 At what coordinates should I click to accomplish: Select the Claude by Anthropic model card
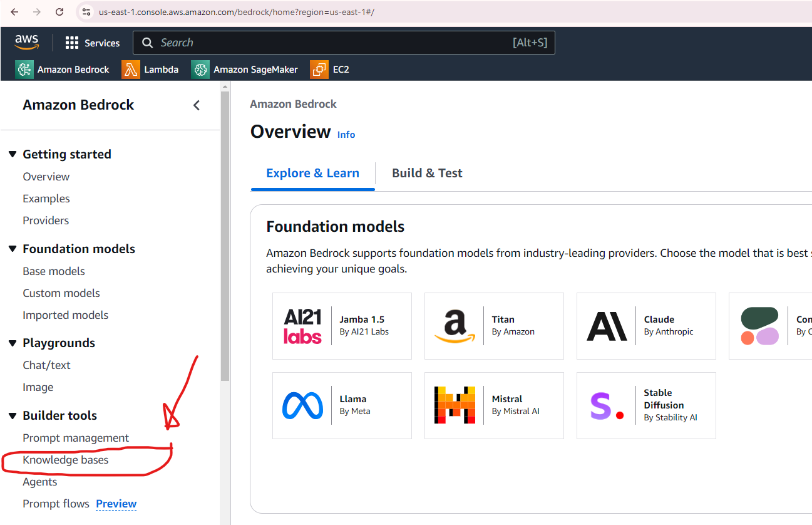coord(646,326)
